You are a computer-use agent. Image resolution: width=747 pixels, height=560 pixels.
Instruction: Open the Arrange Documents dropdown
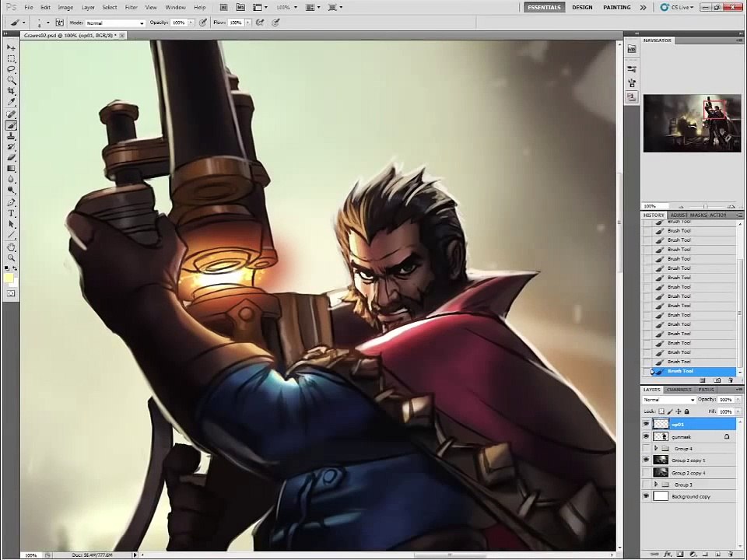tap(314, 7)
